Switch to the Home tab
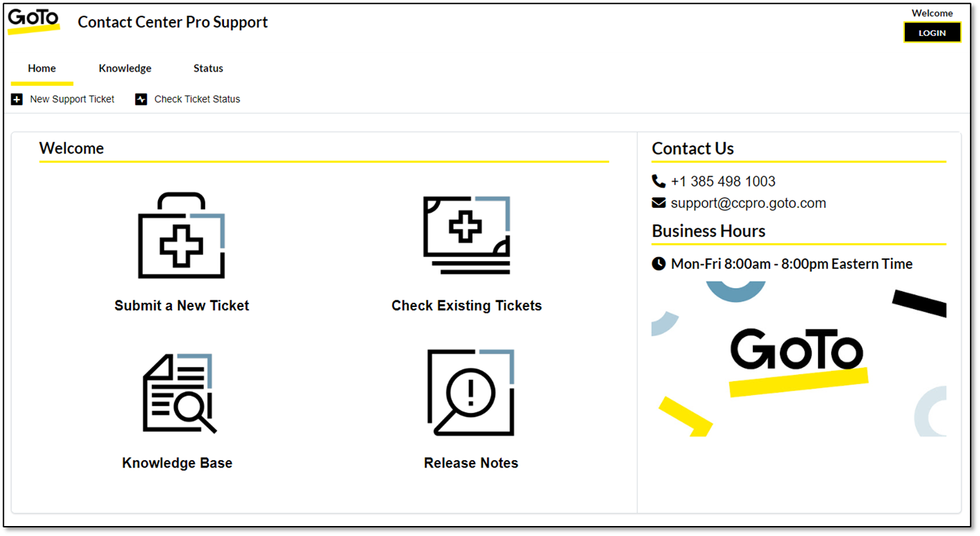 [42, 68]
